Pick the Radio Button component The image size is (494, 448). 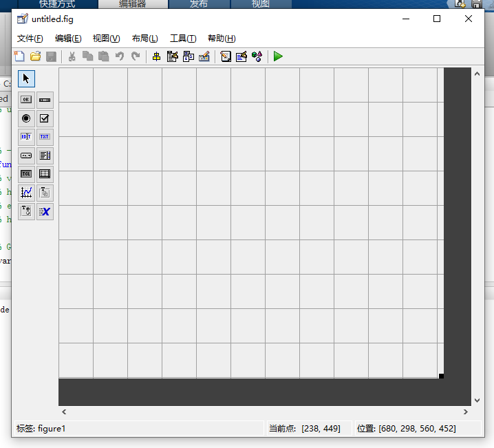coord(26,118)
